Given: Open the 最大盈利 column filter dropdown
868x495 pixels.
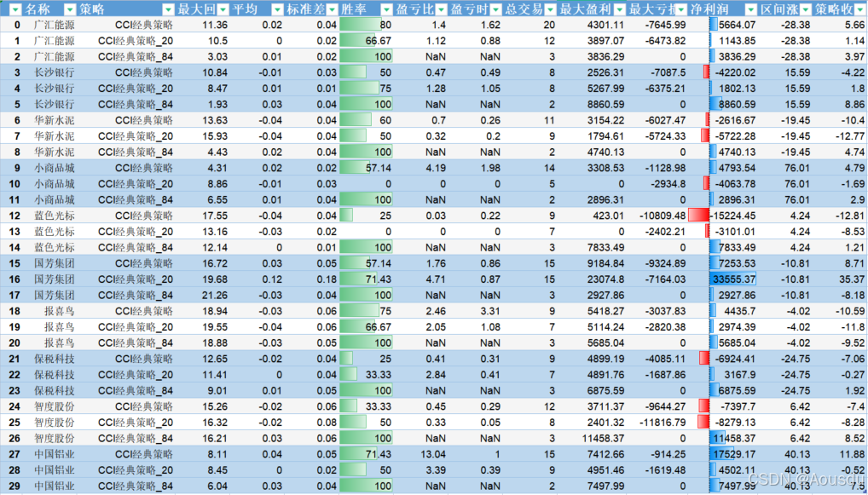Looking at the screenshot, I should (x=620, y=9).
